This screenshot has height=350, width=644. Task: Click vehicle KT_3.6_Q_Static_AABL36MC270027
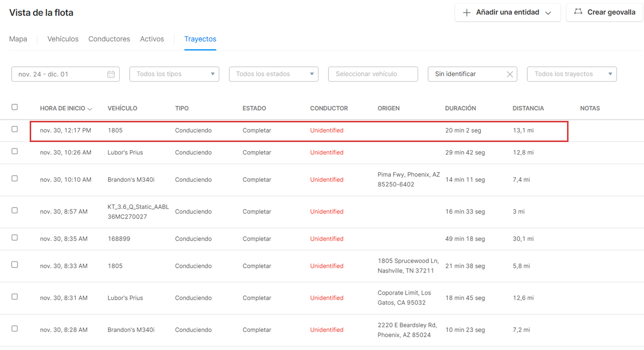(x=138, y=212)
